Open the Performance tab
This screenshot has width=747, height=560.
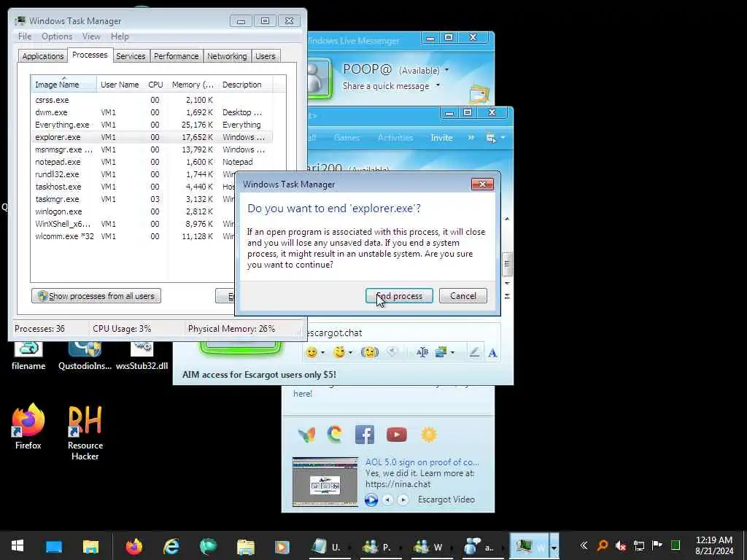point(176,55)
